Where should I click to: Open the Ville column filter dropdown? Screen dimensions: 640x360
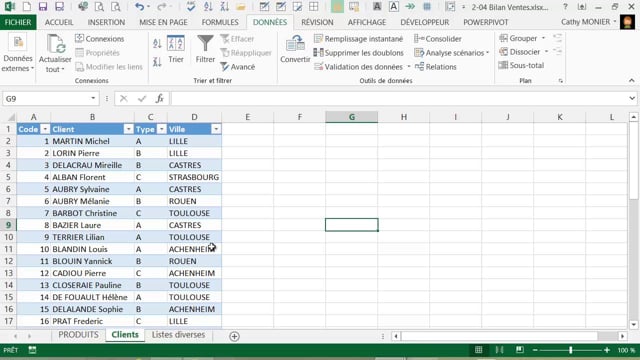tap(216, 129)
